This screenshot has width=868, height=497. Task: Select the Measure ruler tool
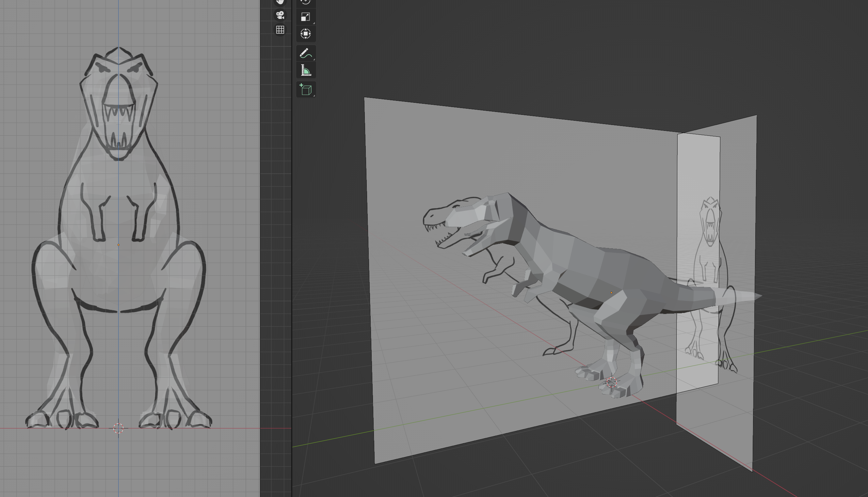tap(305, 70)
